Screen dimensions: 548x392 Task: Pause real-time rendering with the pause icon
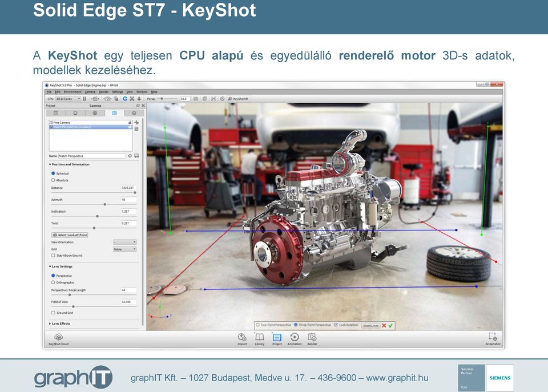[84, 99]
